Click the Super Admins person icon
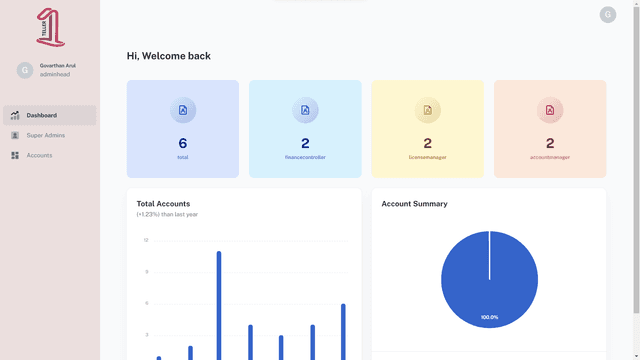This screenshot has height=360, width=640. (x=15, y=136)
